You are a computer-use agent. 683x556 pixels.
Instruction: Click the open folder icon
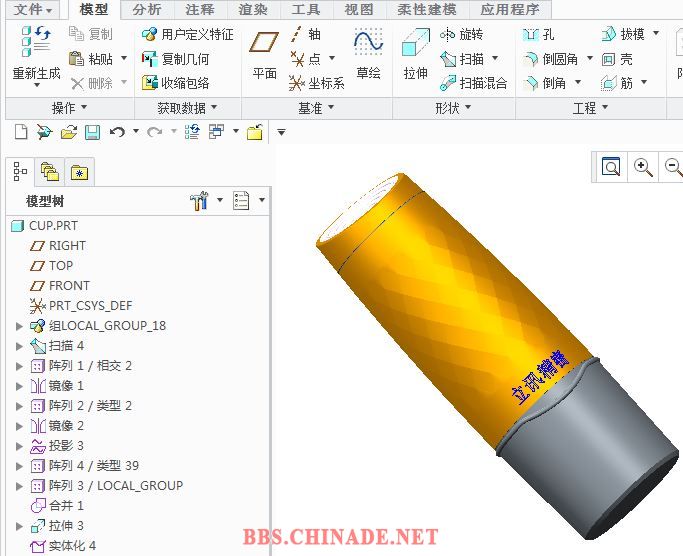point(69,132)
